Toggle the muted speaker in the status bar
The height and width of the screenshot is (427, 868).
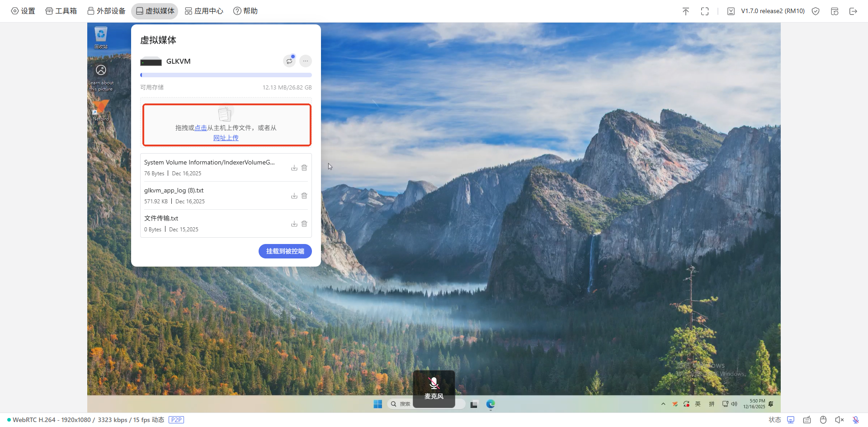[839, 420]
